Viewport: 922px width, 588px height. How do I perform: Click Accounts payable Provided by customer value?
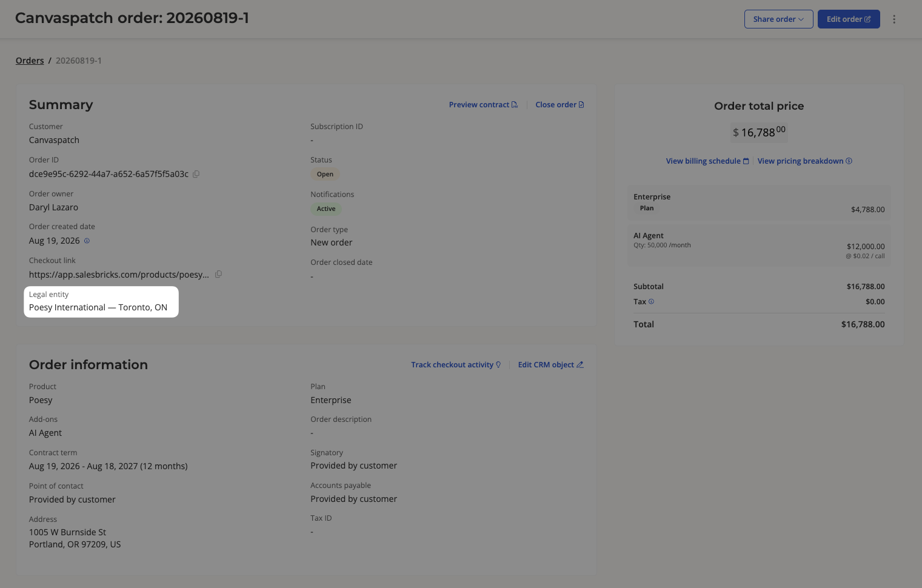[x=354, y=499]
